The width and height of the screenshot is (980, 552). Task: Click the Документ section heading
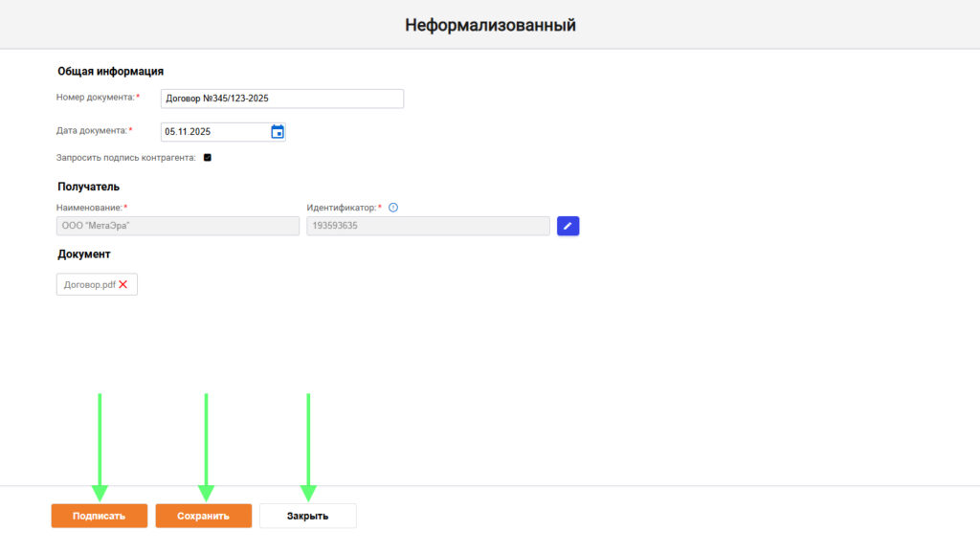pos(84,254)
